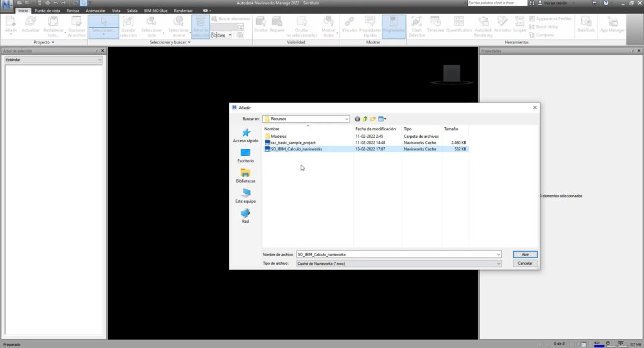Click the Abrir button
The height and width of the screenshot is (348, 644).
click(x=525, y=254)
